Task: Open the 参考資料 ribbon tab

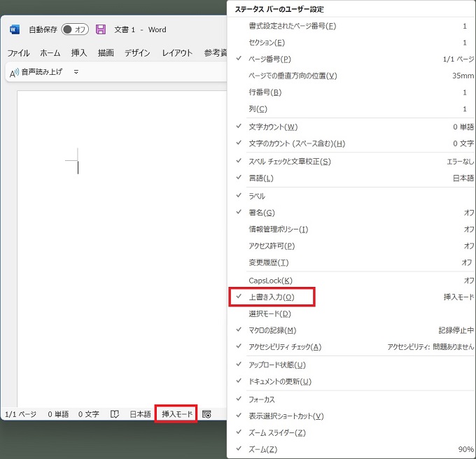Action: tap(216, 53)
